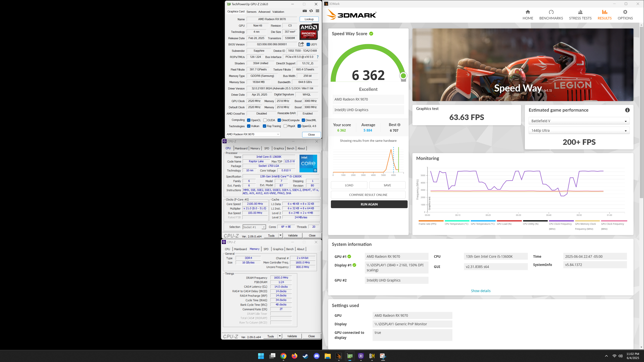Open 3DMark Home page

pos(528,15)
